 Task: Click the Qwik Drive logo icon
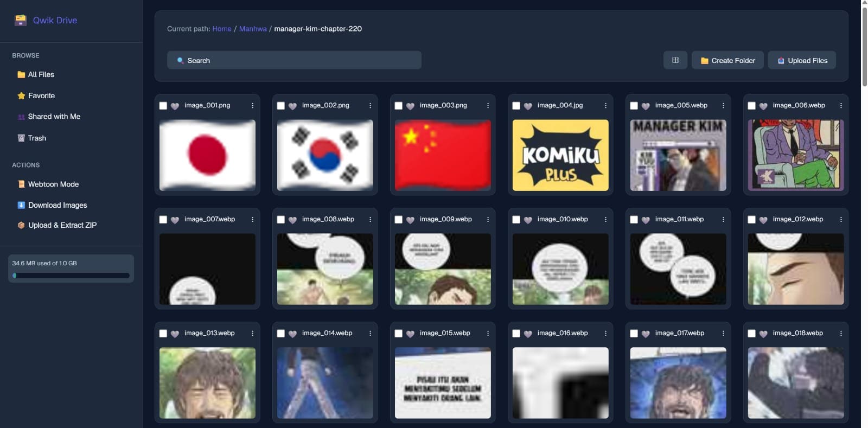(21, 21)
